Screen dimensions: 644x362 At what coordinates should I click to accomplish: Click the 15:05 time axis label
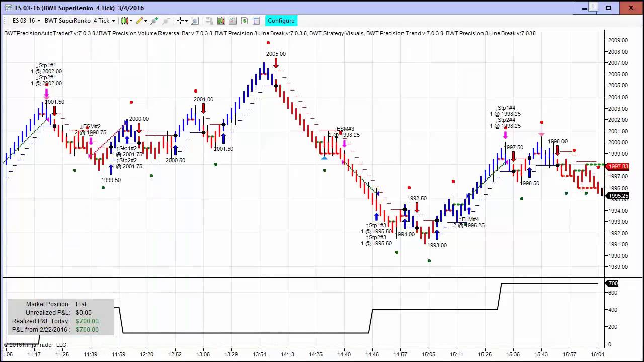(429, 354)
